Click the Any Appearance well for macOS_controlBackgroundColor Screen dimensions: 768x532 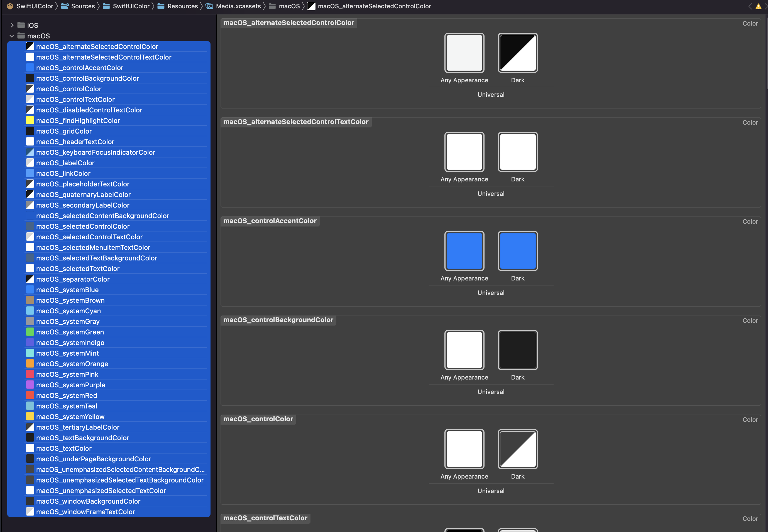click(464, 350)
